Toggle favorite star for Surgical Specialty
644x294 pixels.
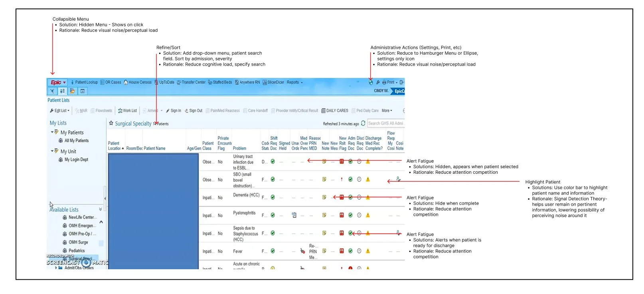click(111, 123)
